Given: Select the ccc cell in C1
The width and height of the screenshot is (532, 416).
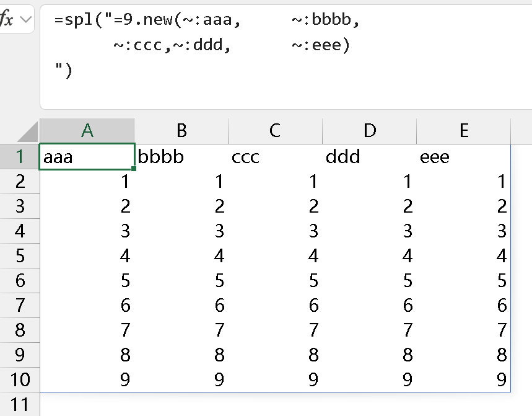Looking at the screenshot, I should tap(275, 157).
